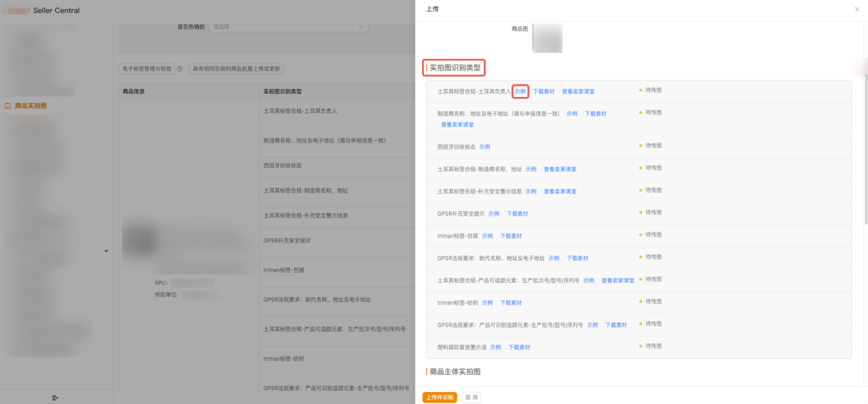This screenshot has height=404, width=868.
Task: Collapse the sidebar using the bottom icon
Action: pos(55,397)
